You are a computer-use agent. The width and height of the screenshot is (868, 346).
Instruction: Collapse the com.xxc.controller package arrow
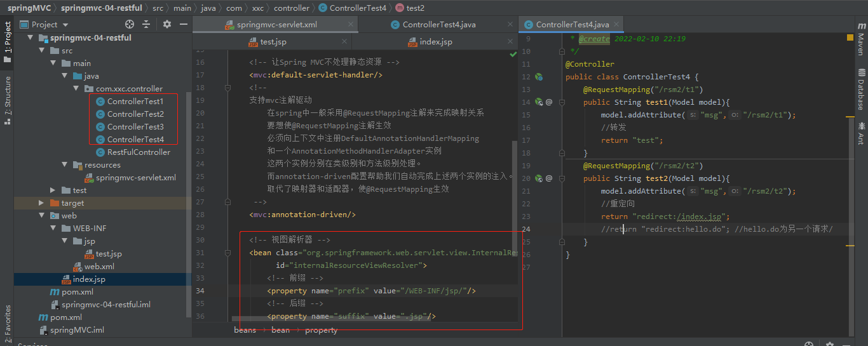tap(76, 89)
